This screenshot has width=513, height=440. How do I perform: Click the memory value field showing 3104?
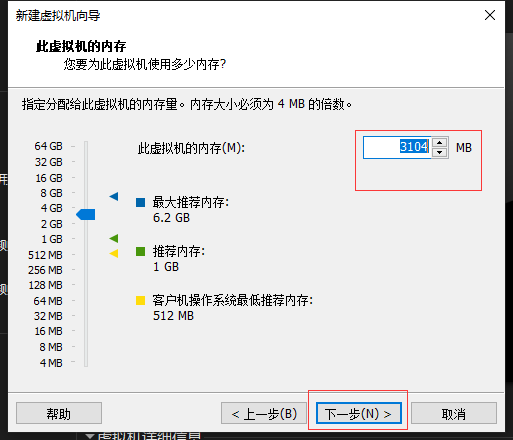pyautogui.click(x=397, y=147)
